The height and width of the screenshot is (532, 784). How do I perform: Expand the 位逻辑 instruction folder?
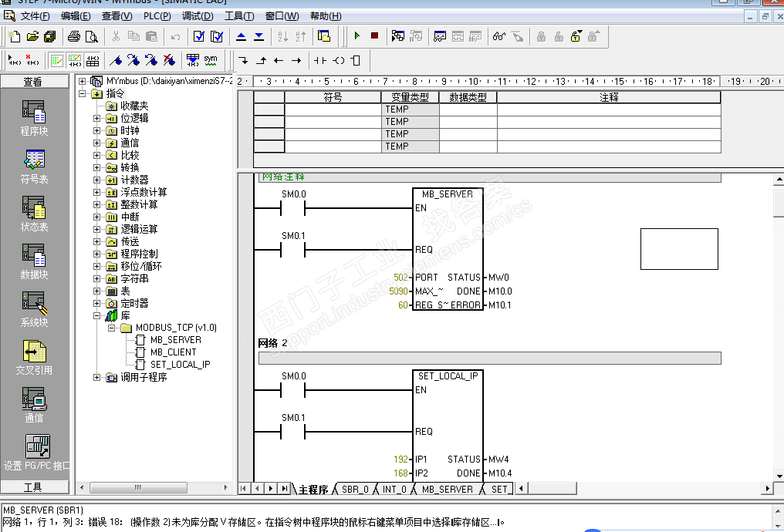(96, 119)
